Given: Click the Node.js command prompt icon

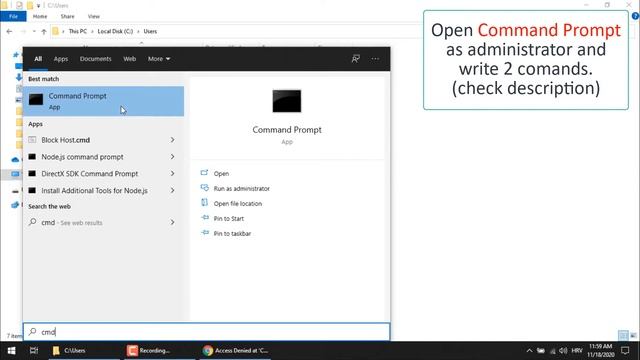Looking at the screenshot, I should coord(32,157).
